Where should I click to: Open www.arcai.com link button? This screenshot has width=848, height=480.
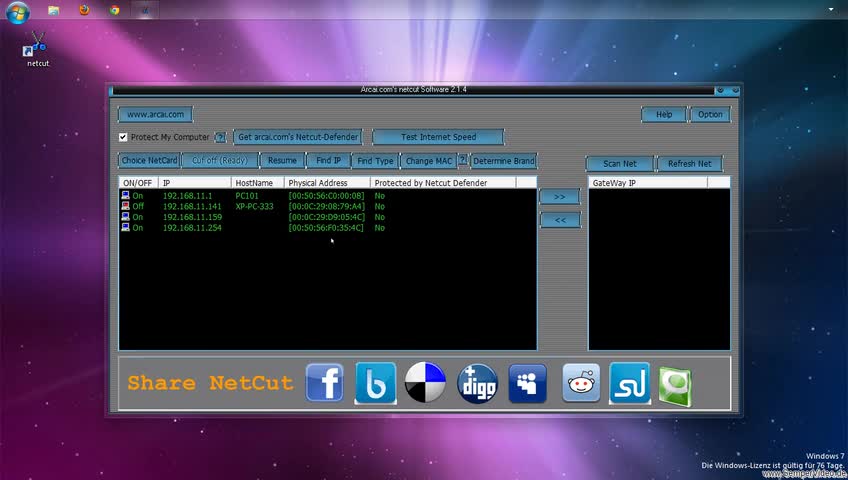pos(155,115)
